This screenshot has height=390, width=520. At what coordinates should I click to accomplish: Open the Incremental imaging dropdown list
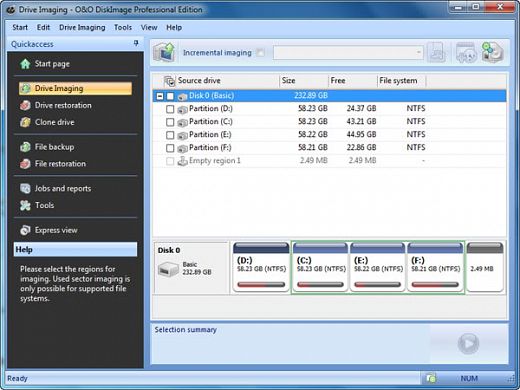pyautogui.click(x=348, y=53)
